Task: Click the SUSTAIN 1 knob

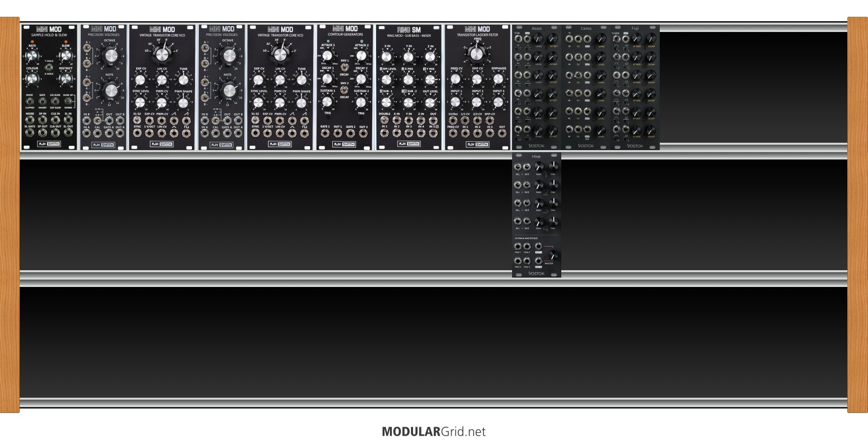Action: click(328, 102)
